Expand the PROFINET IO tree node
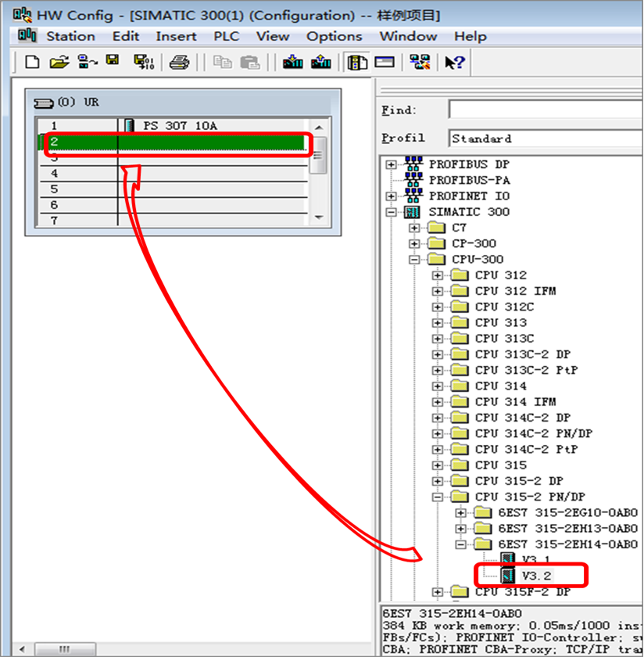Image resolution: width=644 pixels, height=657 pixels. pos(391,196)
